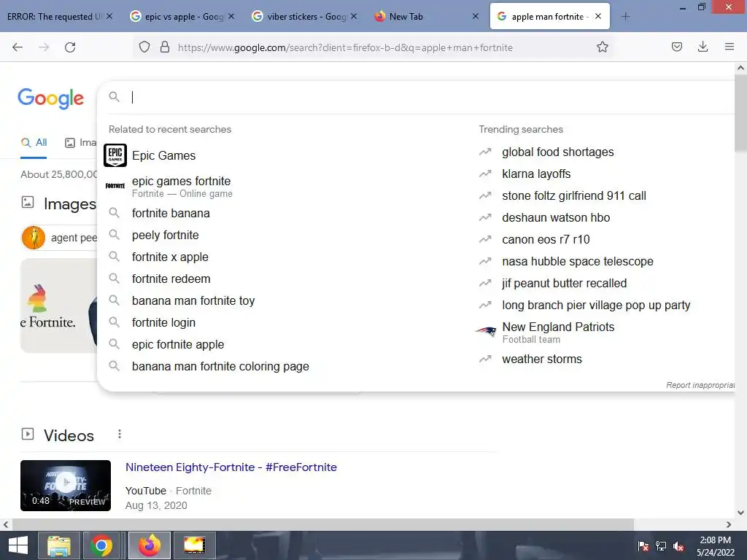The width and height of the screenshot is (747, 560).
Task: Reload the current page
Action: point(70,47)
